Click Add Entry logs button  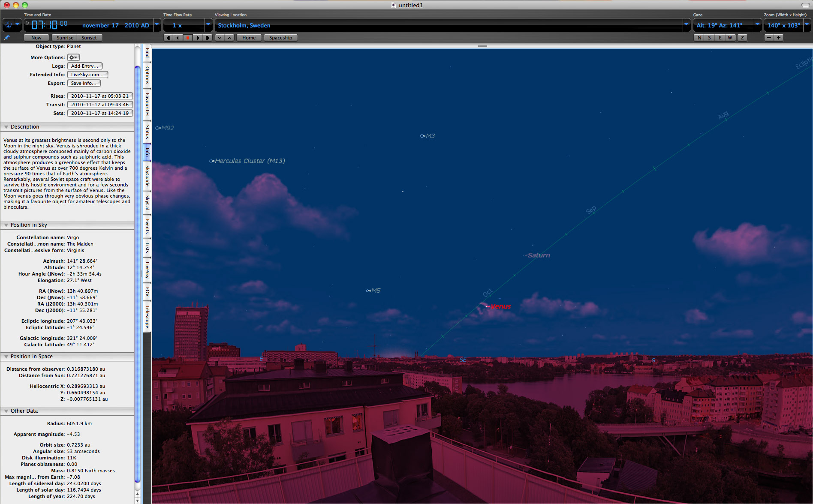[84, 66]
